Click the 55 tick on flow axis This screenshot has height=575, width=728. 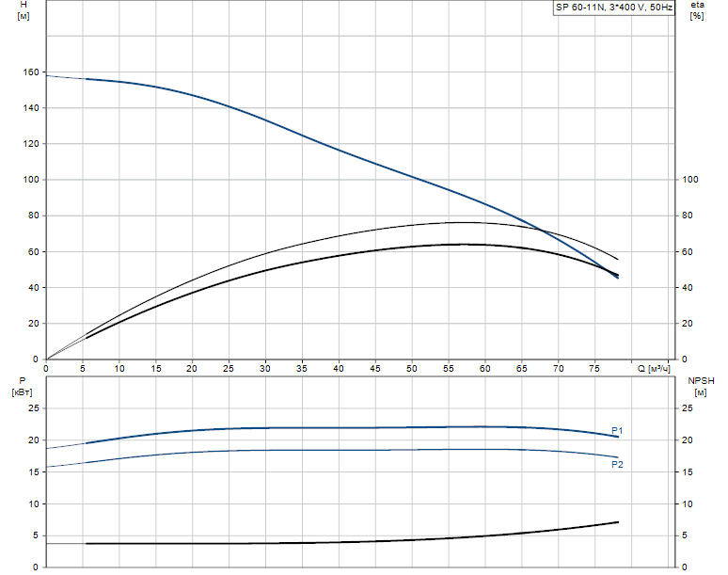point(448,368)
